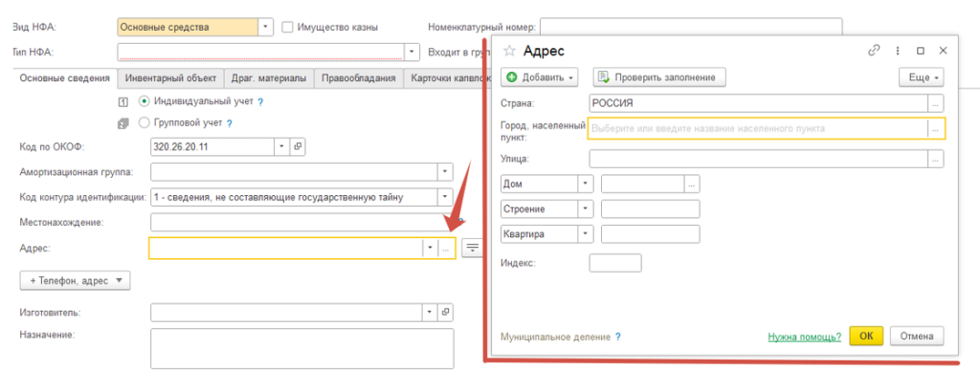
Task: Click the Отмена button
Action: [916, 336]
